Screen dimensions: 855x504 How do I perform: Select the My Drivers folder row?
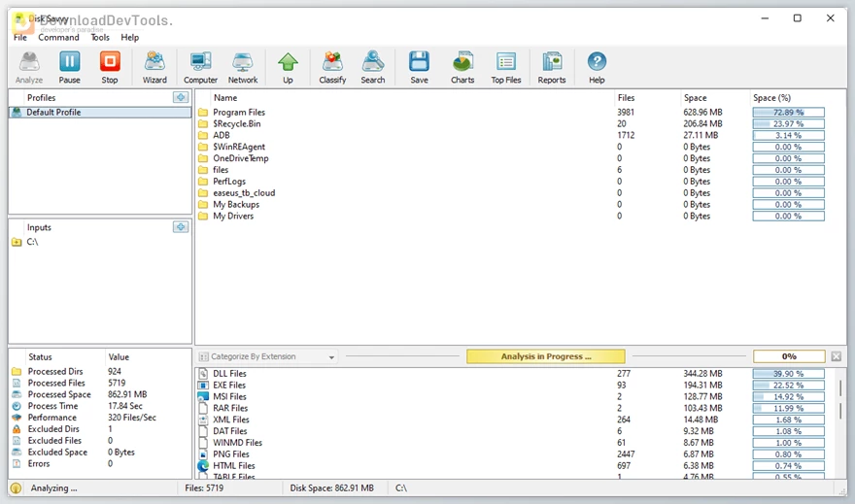coord(513,216)
